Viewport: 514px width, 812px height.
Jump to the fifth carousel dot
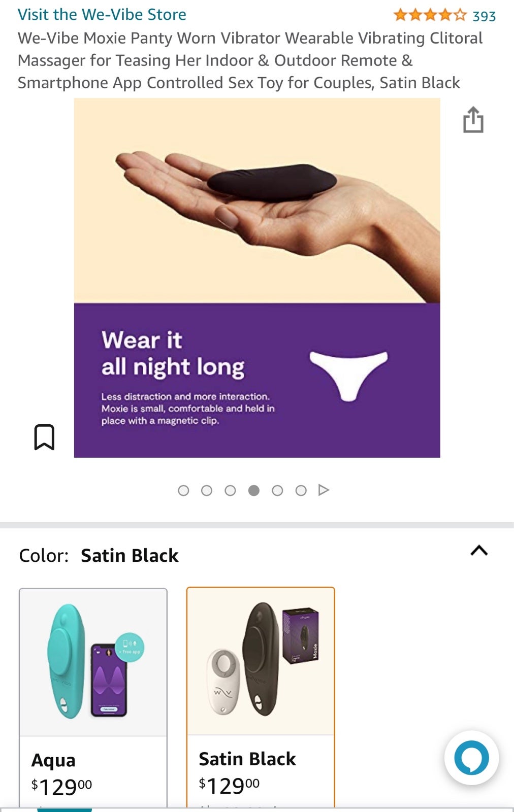[x=277, y=490]
